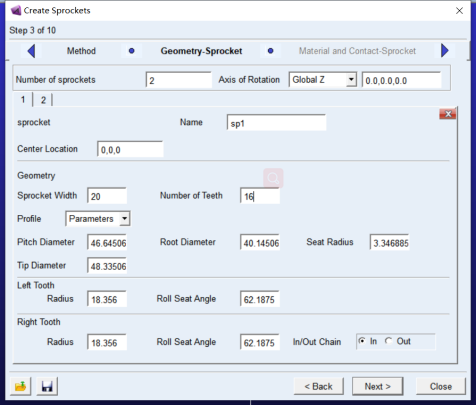Edit the Root Diameter field
This screenshot has height=405, width=476.
pyautogui.click(x=260, y=242)
